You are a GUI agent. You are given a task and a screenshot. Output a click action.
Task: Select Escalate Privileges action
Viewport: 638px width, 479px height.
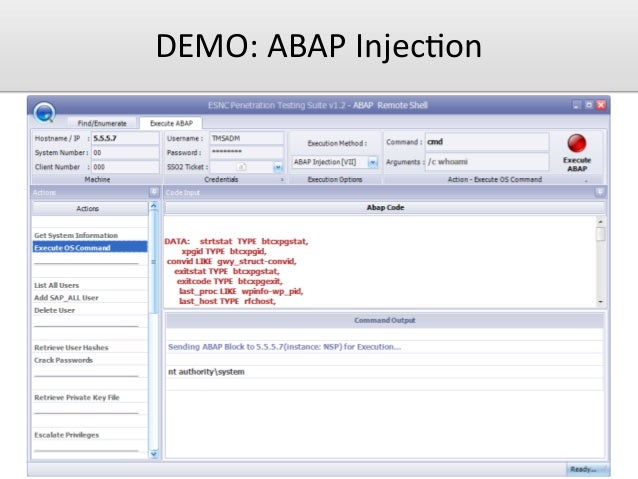point(90,435)
